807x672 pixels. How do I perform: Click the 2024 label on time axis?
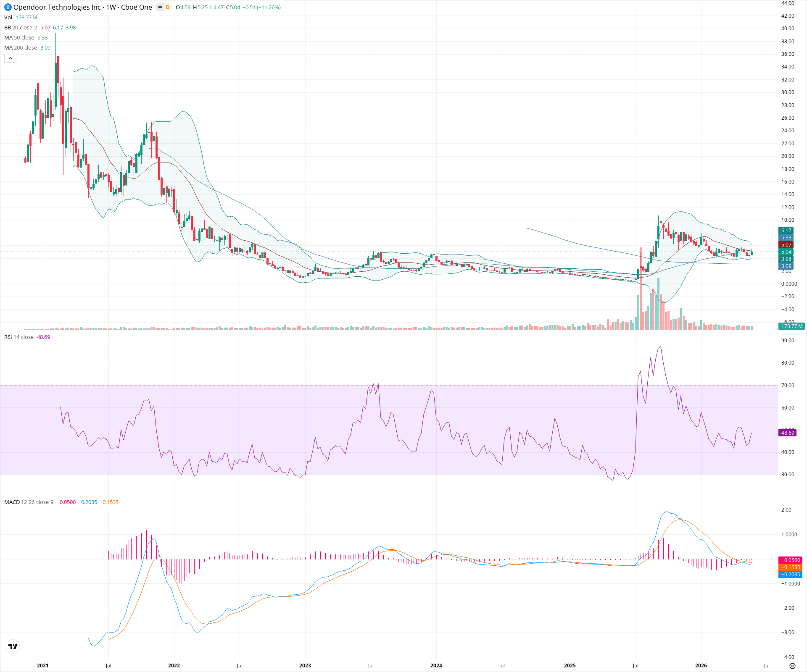(x=436, y=665)
